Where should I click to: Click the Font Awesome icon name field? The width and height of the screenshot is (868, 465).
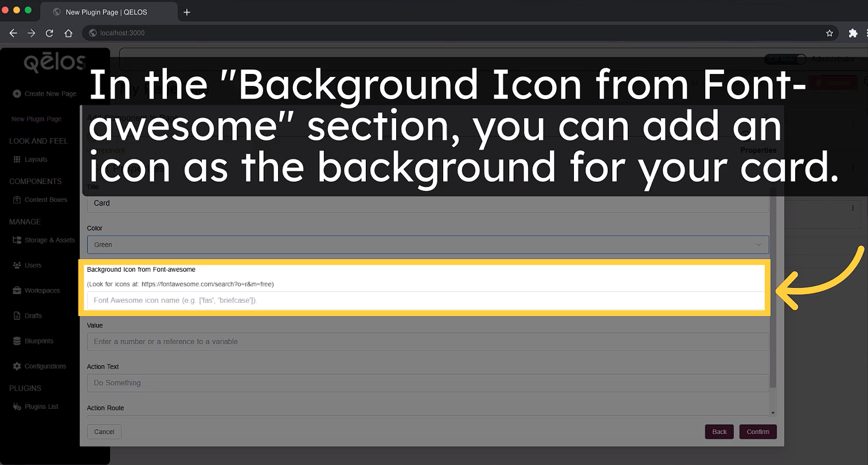point(428,300)
